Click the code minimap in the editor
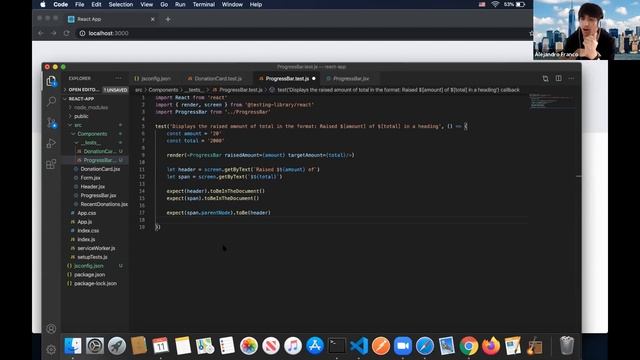The height and width of the screenshot is (360, 640). [553, 101]
